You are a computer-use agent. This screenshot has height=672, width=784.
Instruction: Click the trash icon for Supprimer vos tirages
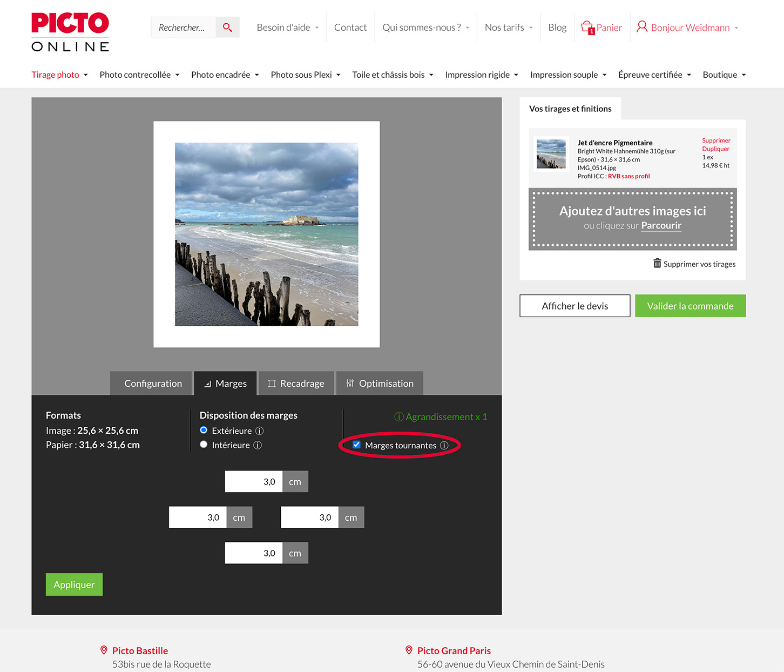pos(657,263)
